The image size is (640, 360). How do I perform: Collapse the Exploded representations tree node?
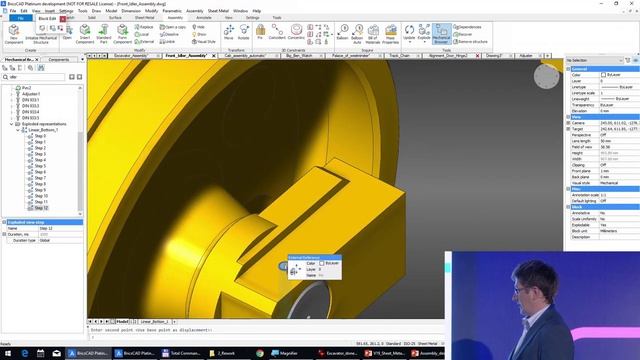(11, 124)
